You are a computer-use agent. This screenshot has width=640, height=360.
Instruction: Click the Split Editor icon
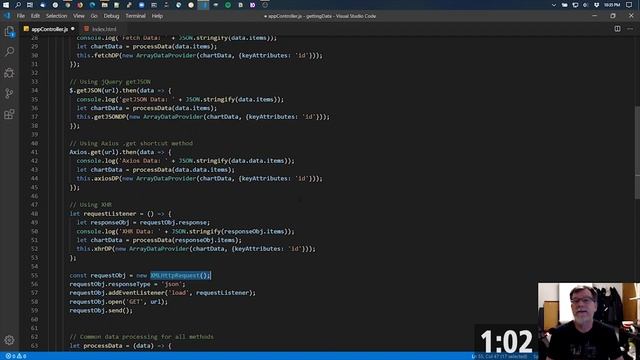coord(617,29)
